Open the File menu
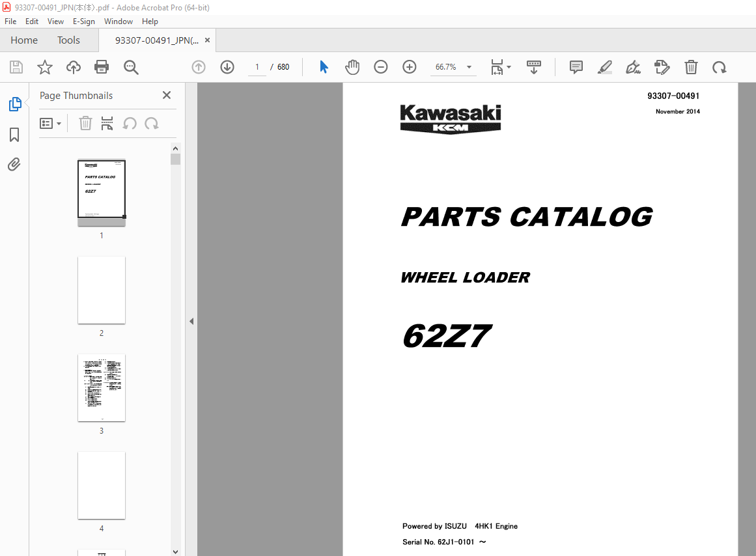The height and width of the screenshot is (556, 756). (10, 21)
